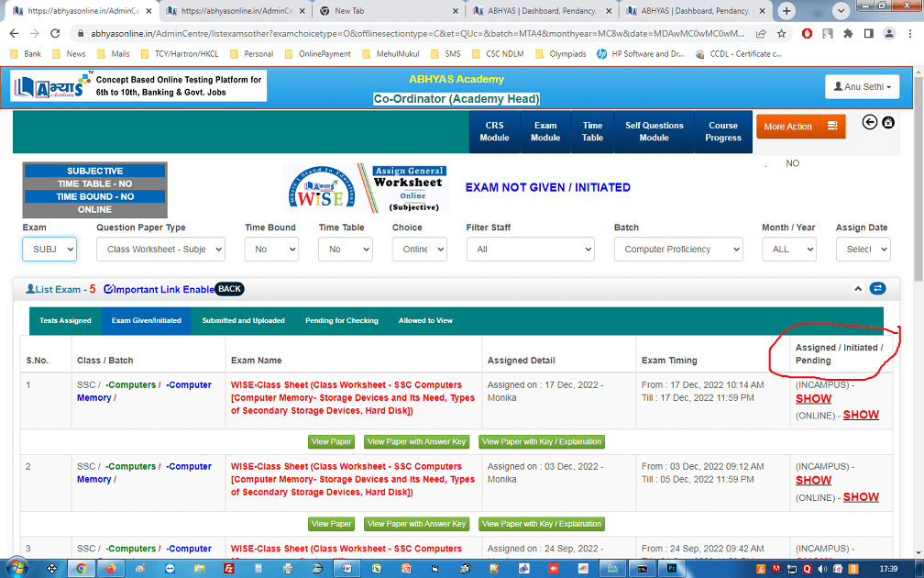Select the Pending for Checking tab
The height and width of the screenshot is (578, 924).
point(341,320)
